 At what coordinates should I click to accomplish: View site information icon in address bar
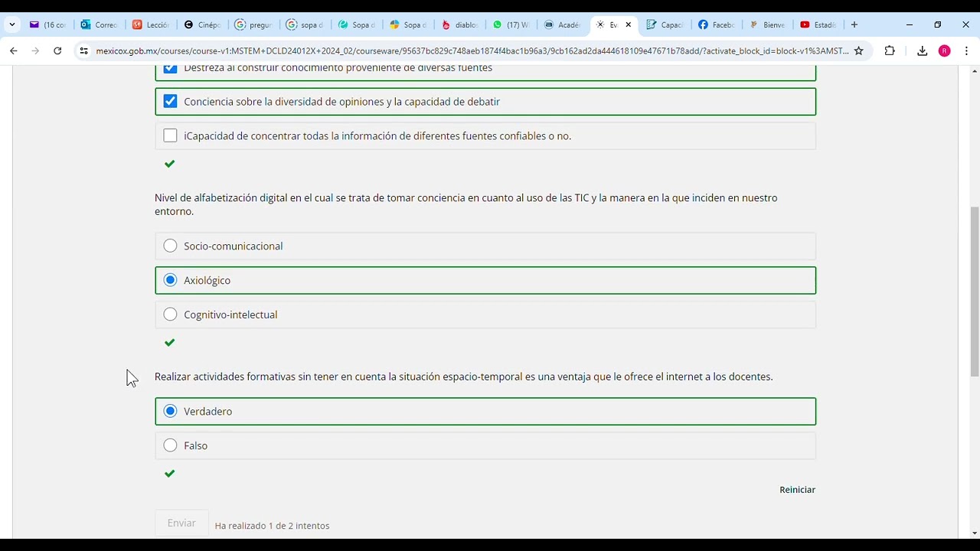coord(83,51)
